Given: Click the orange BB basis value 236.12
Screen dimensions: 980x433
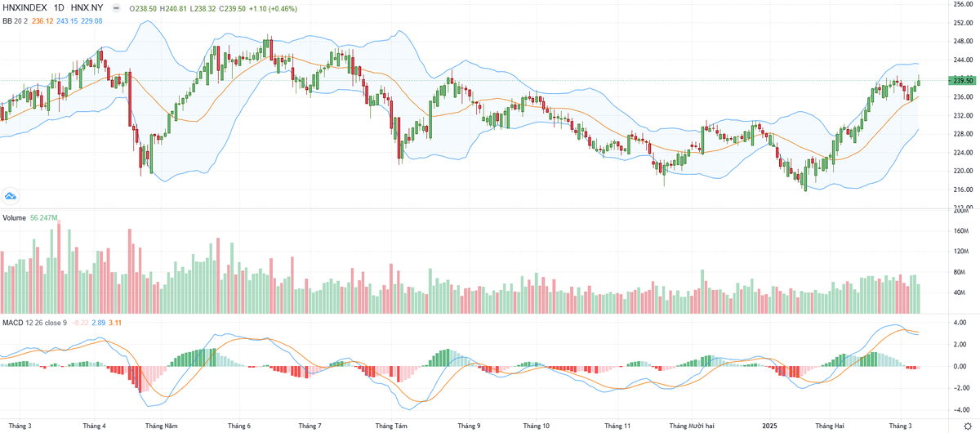Looking at the screenshot, I should (x=42, y=21).
